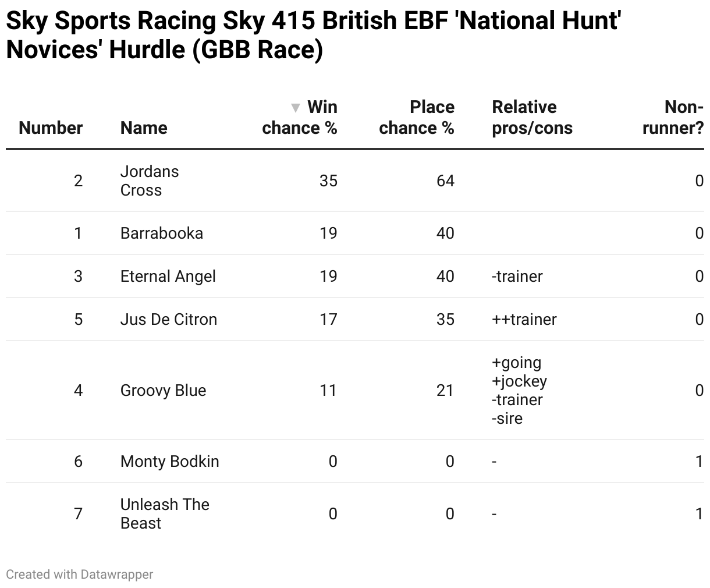Select the Jordans Cross name cell
This screenshot has width=710, height=588.
[x=150, y=181]
